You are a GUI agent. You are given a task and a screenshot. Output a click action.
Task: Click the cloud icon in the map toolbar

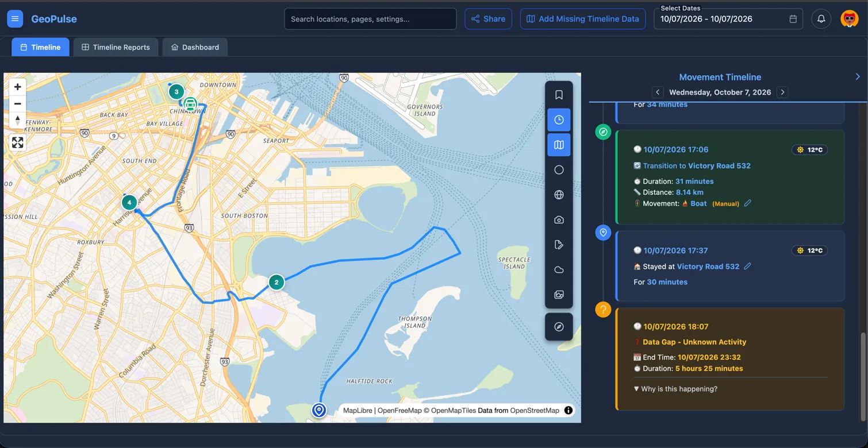click(559, 270)
